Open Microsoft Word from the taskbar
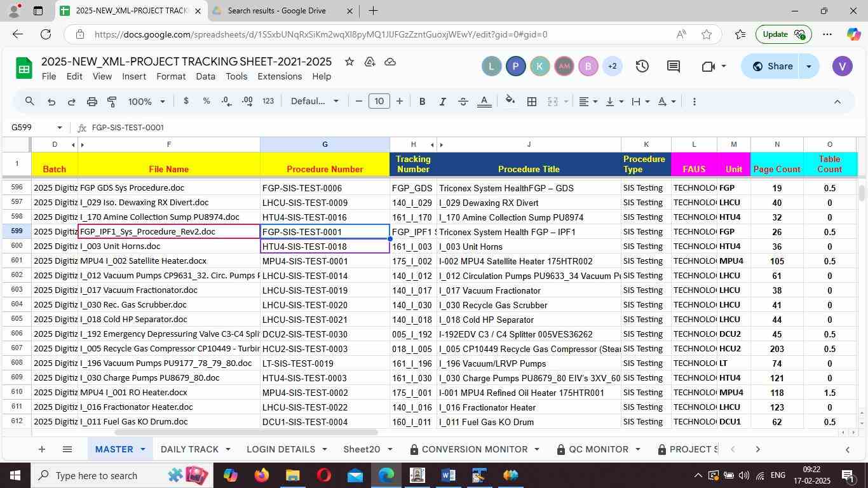Image resolution: width=868 pixels, height=488 pixels. click(448, 475)
